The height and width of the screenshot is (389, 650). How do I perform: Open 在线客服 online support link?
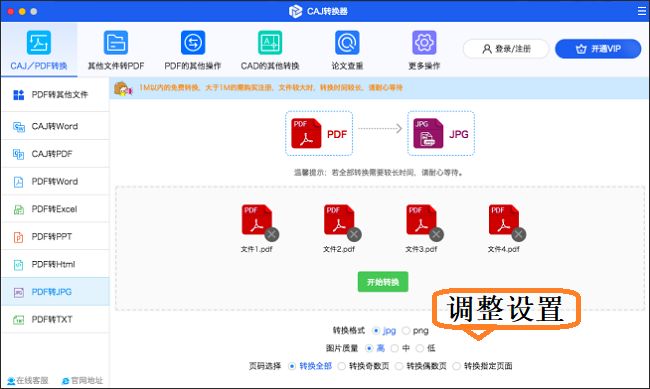pos(28,381)
